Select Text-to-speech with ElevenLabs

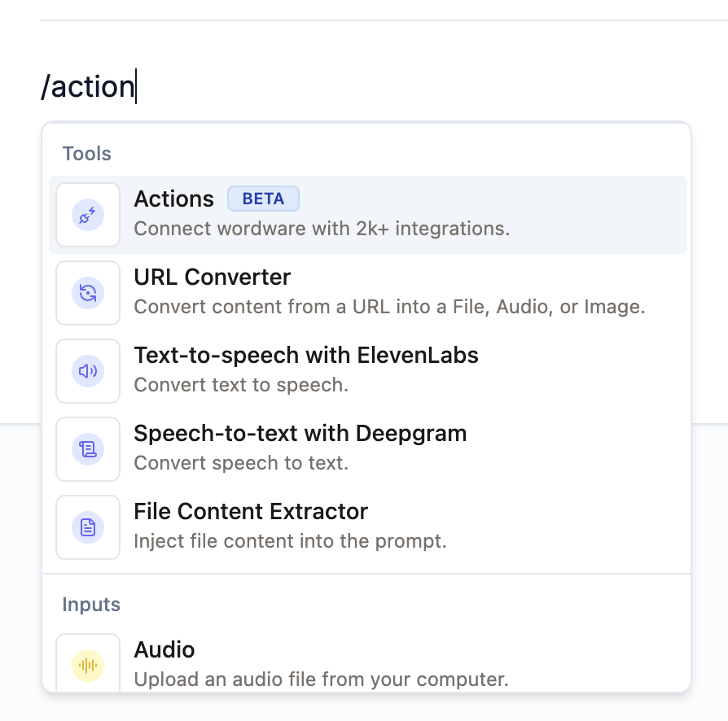(x=368, y=371)
